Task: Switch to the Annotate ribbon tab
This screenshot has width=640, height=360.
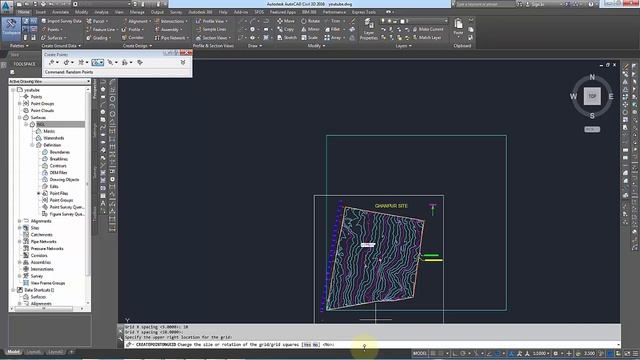Action: (60, 12)
